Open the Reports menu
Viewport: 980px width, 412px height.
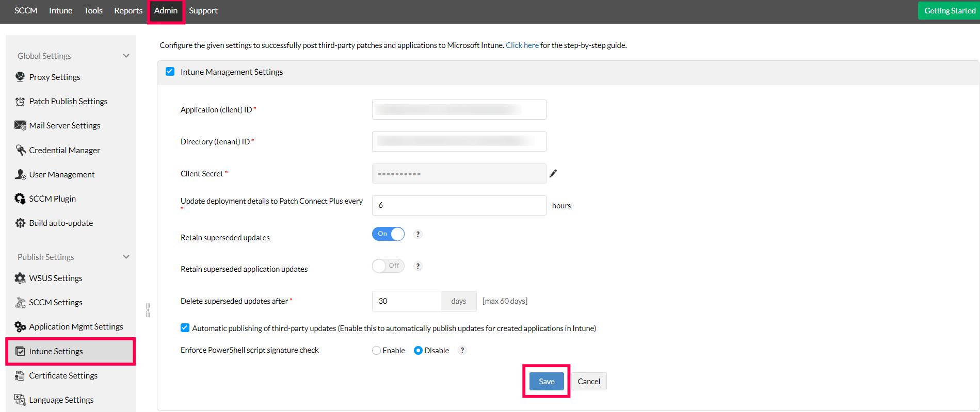[128, 10]
